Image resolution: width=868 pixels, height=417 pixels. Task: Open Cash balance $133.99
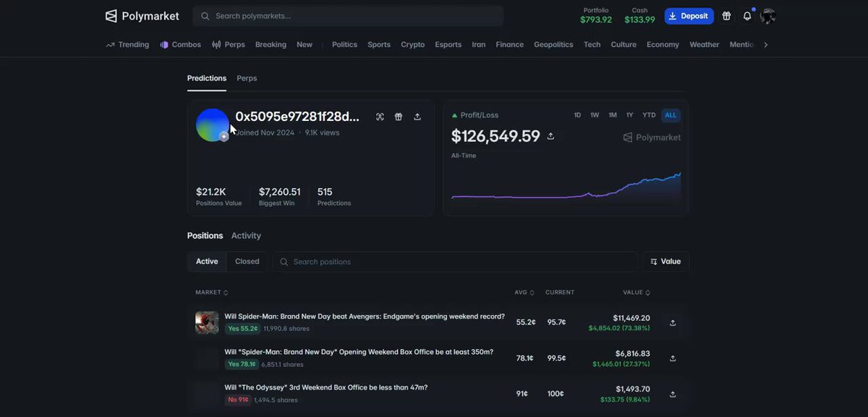[x=639, y=16]
